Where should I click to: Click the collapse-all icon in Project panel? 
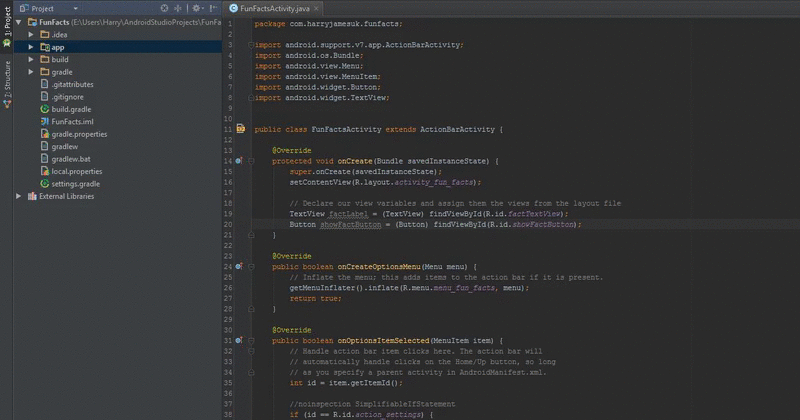tap(178, 8)
